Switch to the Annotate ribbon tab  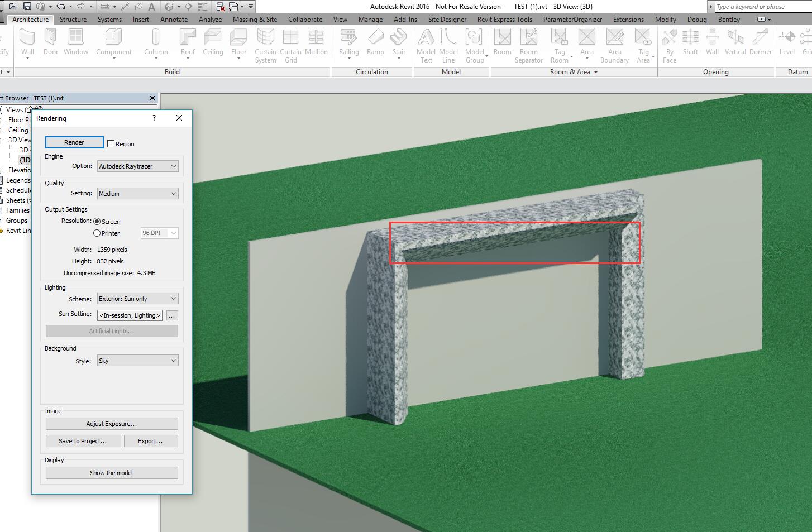pos(174,19)
